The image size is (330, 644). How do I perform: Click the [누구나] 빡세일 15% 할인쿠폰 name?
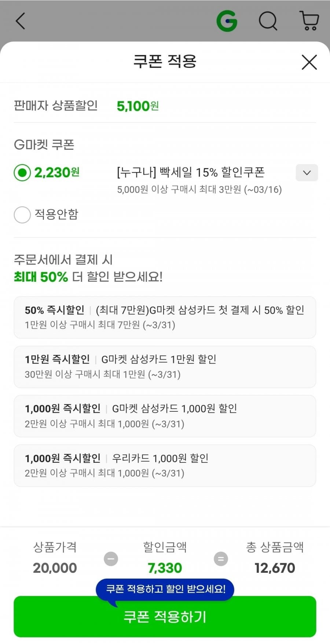(191, 172)
